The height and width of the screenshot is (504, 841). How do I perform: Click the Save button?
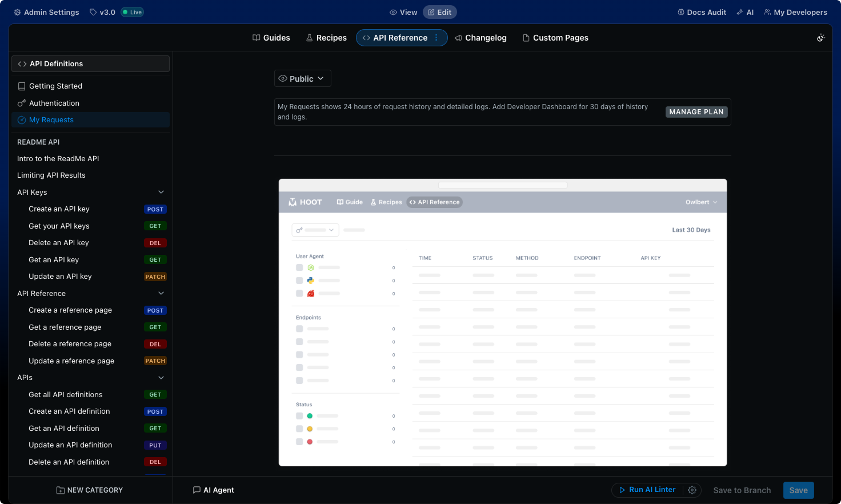coord(798,490)
